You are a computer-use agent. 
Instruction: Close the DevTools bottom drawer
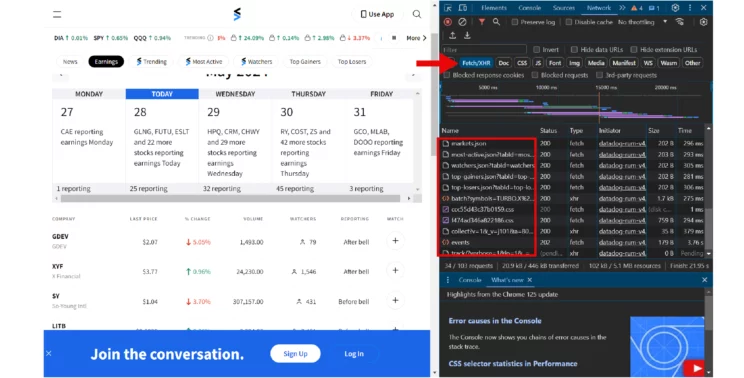pos(705,280)
